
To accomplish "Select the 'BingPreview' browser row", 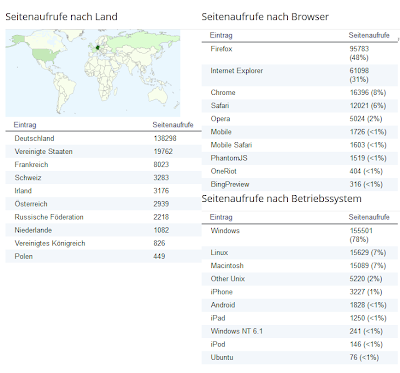I will (x=300, y=184).
